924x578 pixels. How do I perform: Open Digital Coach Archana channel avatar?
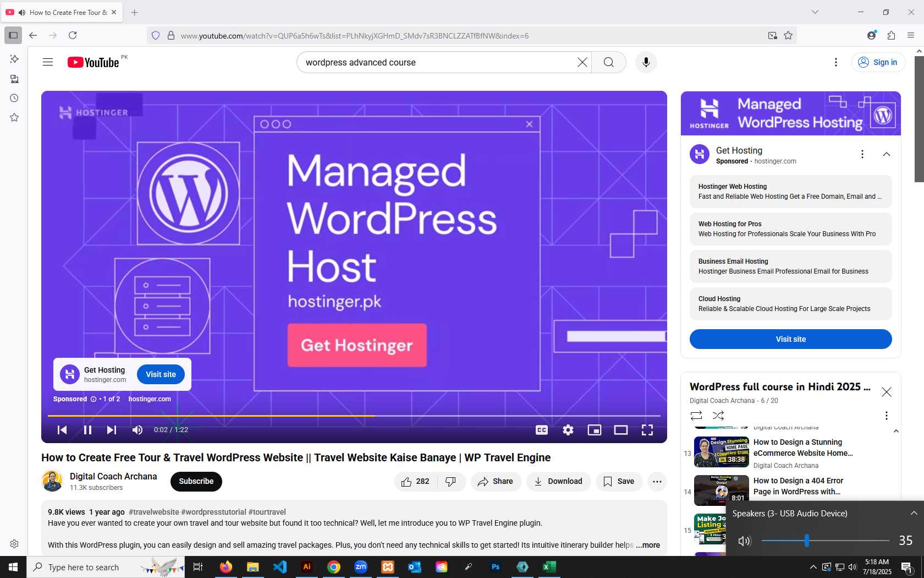click(x=52, y=481)
